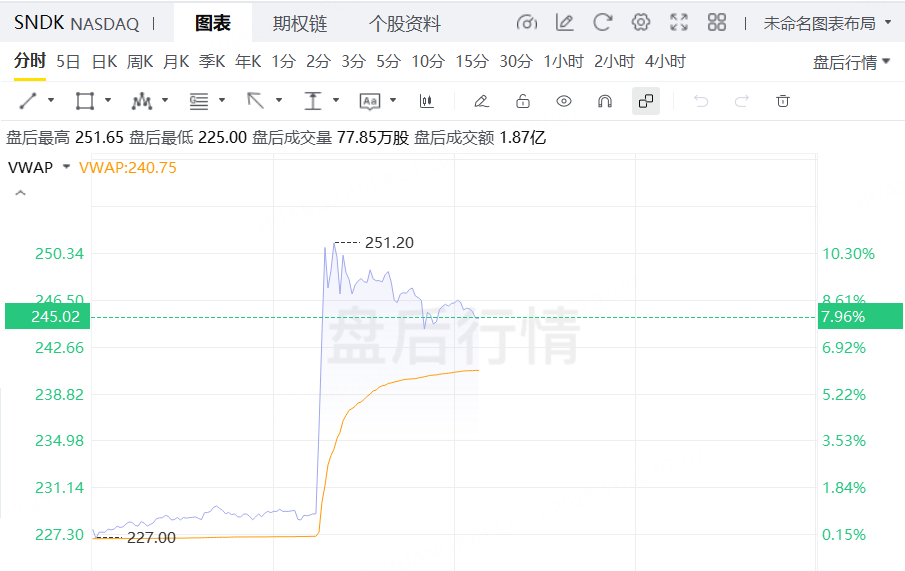Toggle the magnet snap mode
The width and height of the screenshot is (905, 571).
604,100
